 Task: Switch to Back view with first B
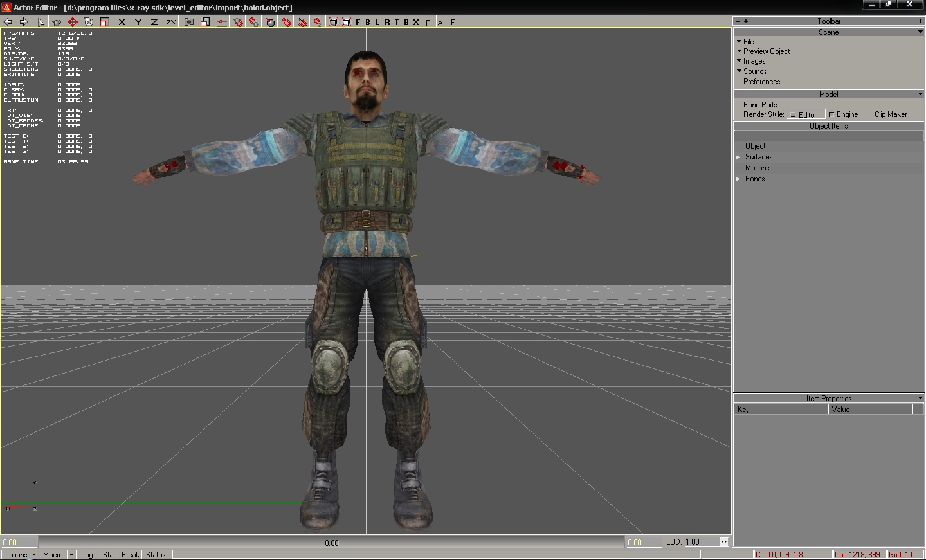point(368,22)
